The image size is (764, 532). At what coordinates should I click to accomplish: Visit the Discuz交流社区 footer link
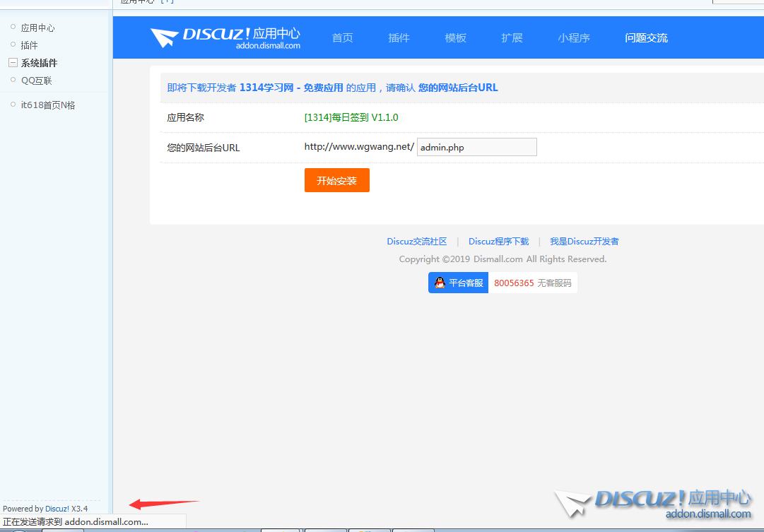click(x=416, y=242)
